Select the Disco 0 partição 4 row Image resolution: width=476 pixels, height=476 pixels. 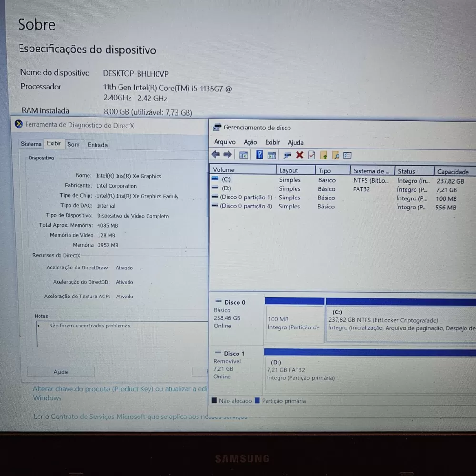(343, 207)
